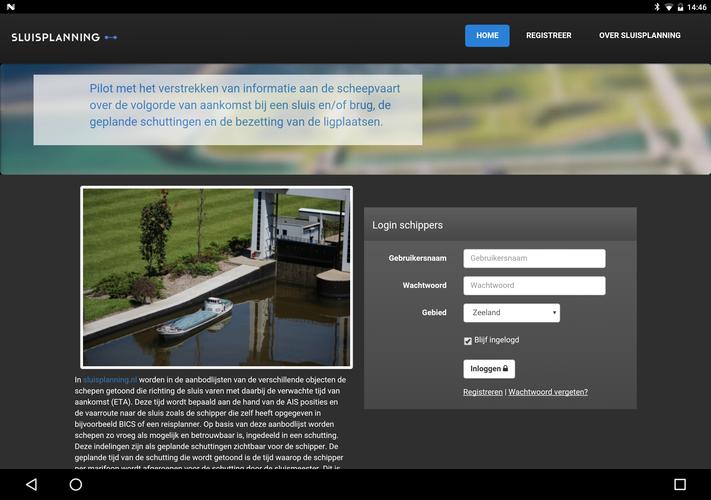Expand the Gebied dropdown showing Zeeland
The width and height of the screenshot is (711, 500).
coord(511,313)
